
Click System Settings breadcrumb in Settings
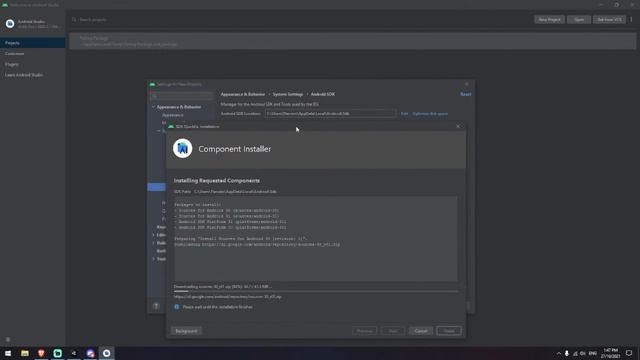point(288,94)
